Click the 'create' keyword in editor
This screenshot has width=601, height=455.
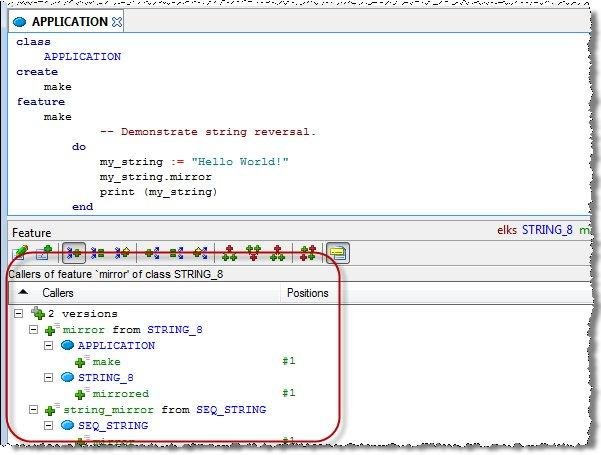coord(37,72)
